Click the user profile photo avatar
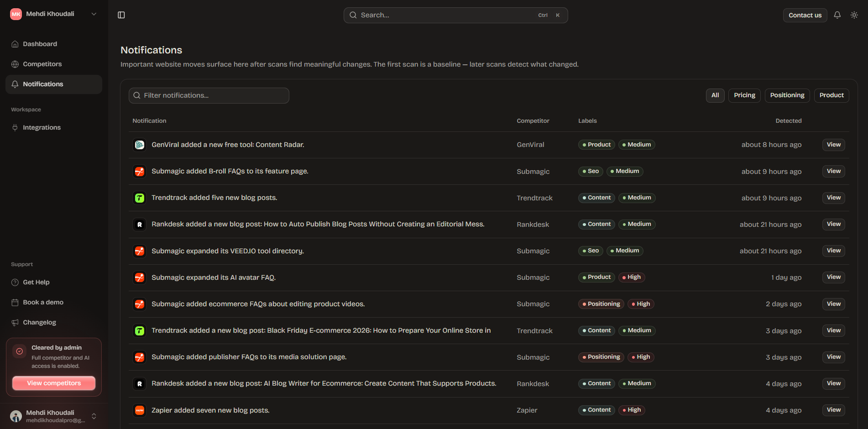 pyautogui.click(x=16, y=416)
